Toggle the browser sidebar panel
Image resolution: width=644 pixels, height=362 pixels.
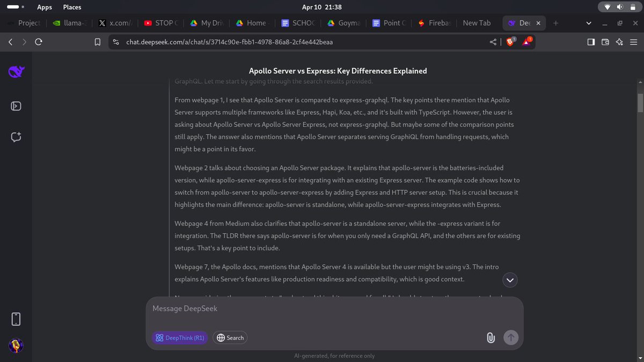point(591,42)
